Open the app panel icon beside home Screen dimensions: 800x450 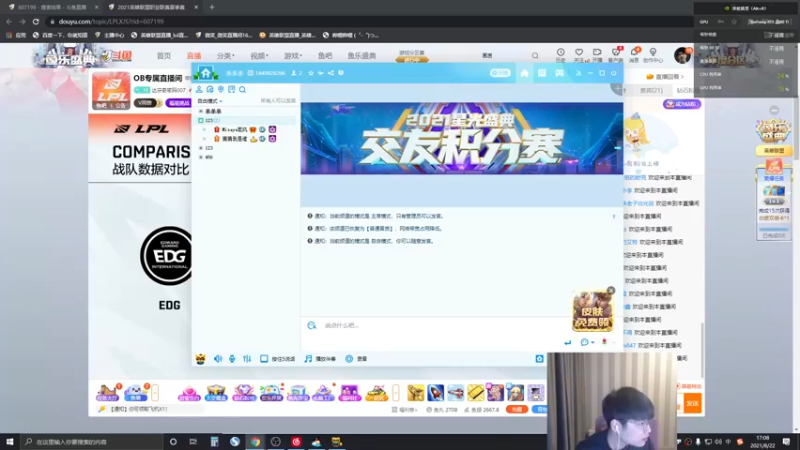tap(542, 73)
